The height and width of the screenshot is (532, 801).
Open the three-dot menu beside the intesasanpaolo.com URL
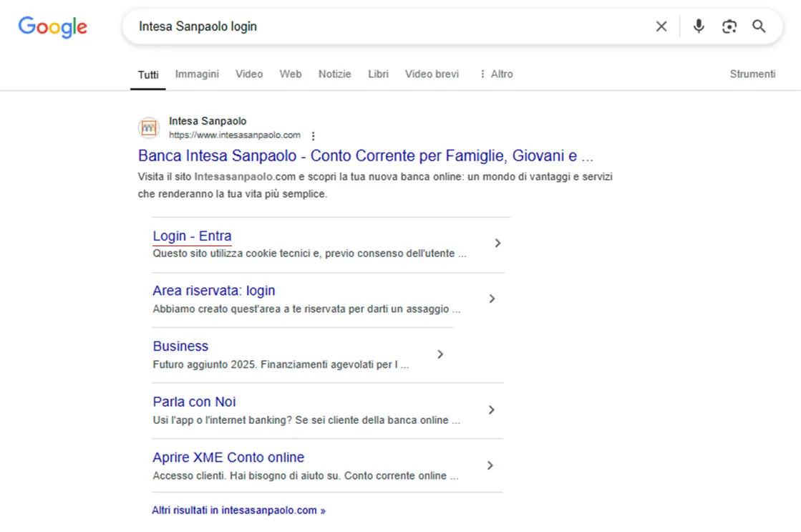pos(313,136)
